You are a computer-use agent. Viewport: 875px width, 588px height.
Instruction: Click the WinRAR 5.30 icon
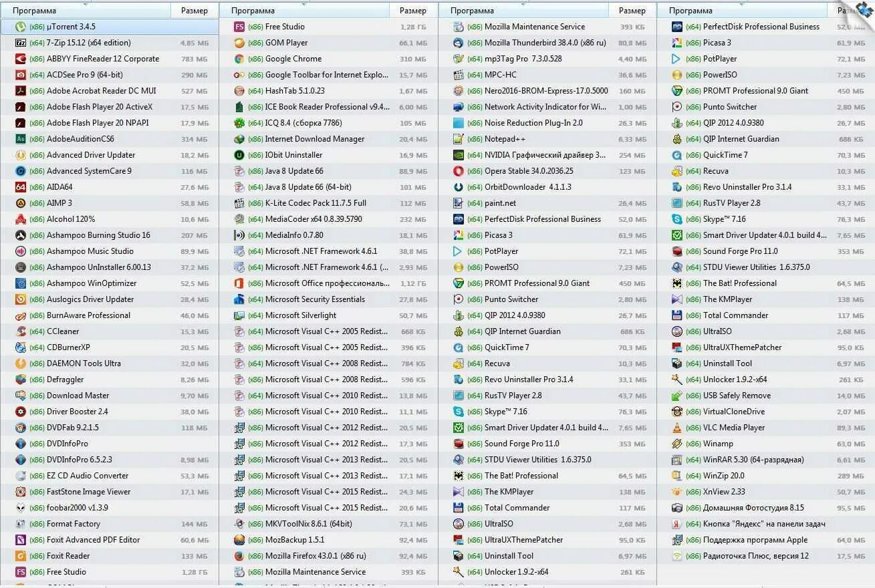click(x=677, y=460)
